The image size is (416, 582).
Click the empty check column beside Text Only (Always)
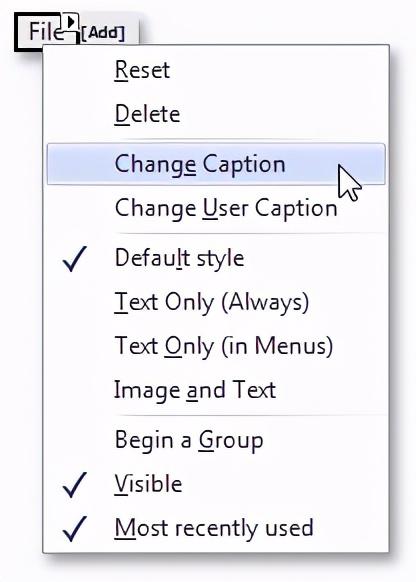[x=75, y=302]
